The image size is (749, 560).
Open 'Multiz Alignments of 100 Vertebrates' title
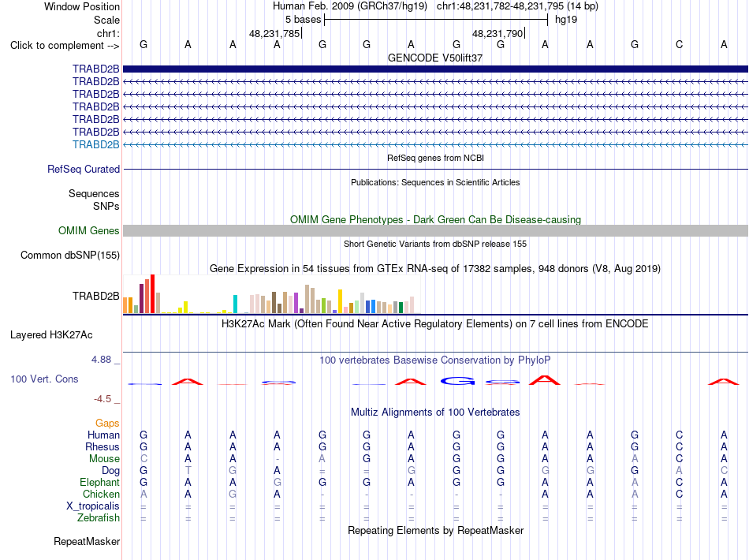pyautogui.click(x=435, y=412)
